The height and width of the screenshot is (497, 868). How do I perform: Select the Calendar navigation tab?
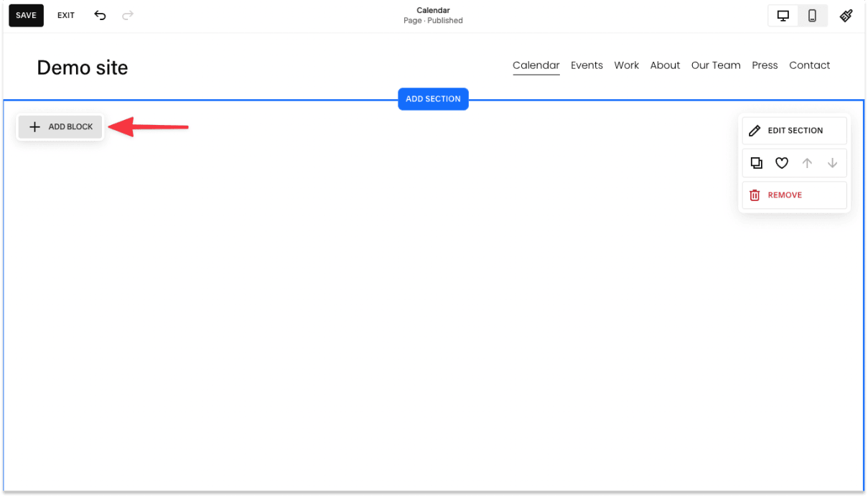(536, 65)
